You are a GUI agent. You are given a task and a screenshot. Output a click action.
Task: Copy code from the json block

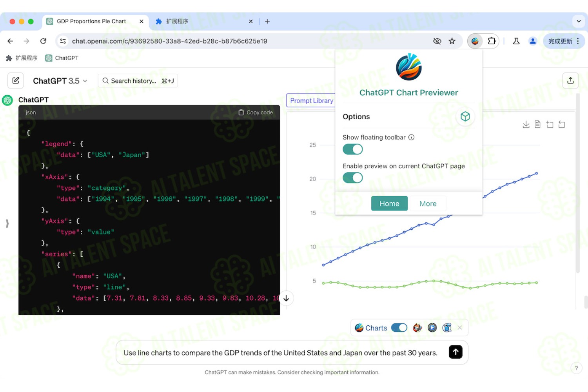pyautogui.click(x=256, y=113)
